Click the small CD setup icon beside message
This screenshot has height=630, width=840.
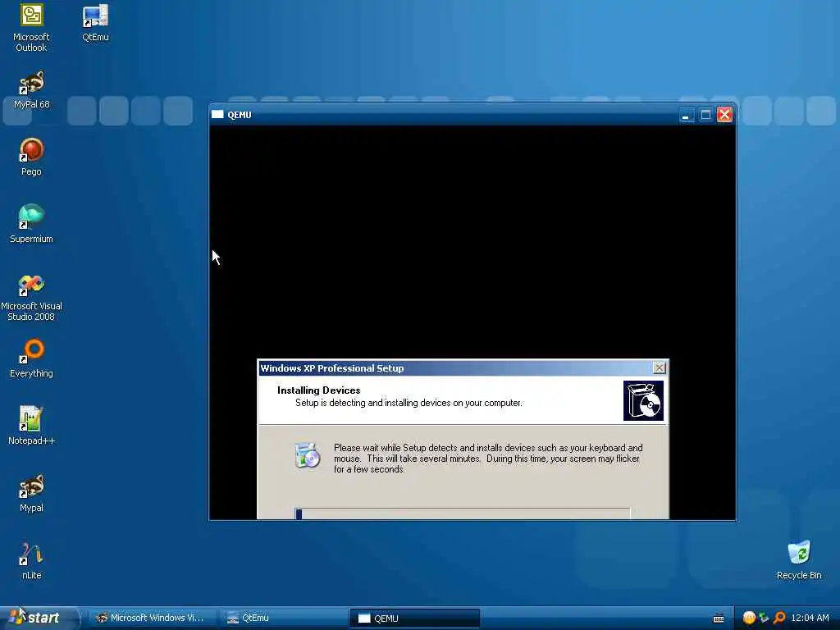click(308, 456)
